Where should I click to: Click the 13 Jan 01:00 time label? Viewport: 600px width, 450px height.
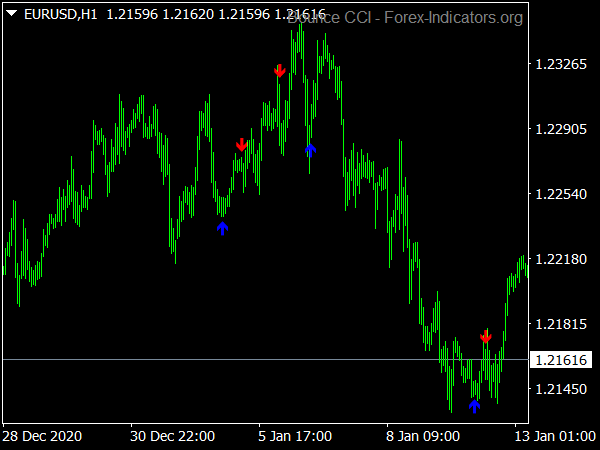tap(555, 436)
